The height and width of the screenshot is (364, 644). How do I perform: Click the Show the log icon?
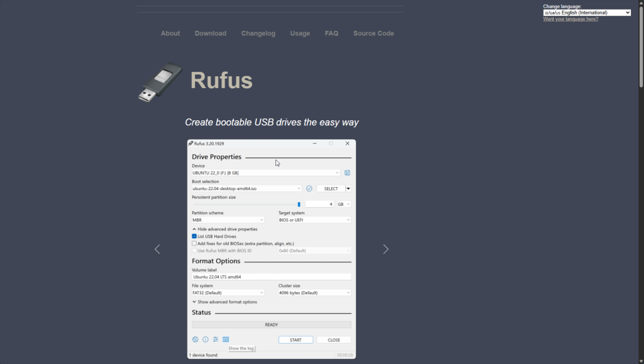pyautogui.click(x=225, y=339)
